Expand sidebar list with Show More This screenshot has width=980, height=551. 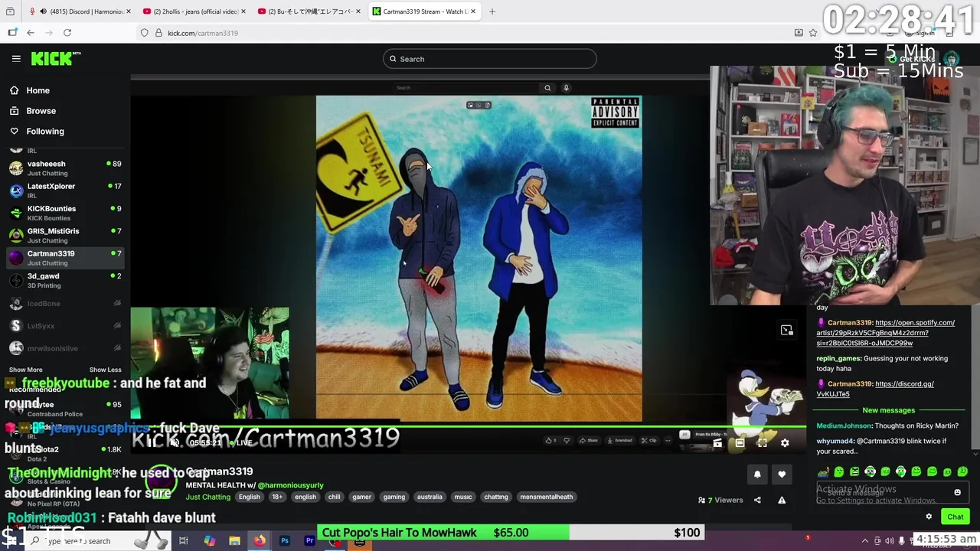pyautogui.click(x=25, y=370)
